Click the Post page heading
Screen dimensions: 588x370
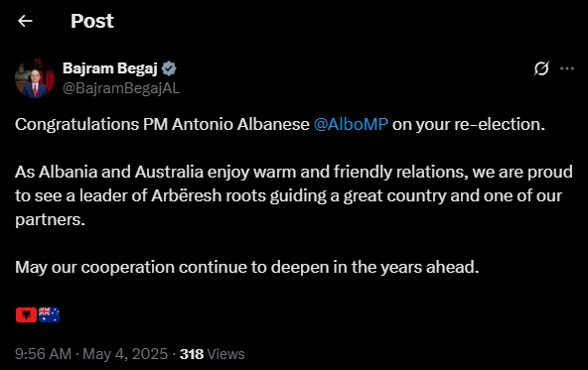(91, 21)
